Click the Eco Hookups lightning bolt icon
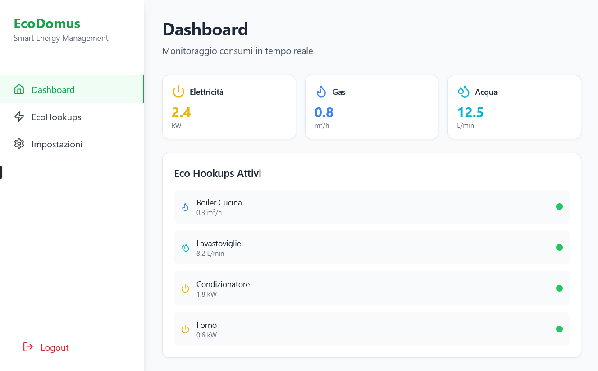This screenshot has height=371, width=598. coord(19,117)
